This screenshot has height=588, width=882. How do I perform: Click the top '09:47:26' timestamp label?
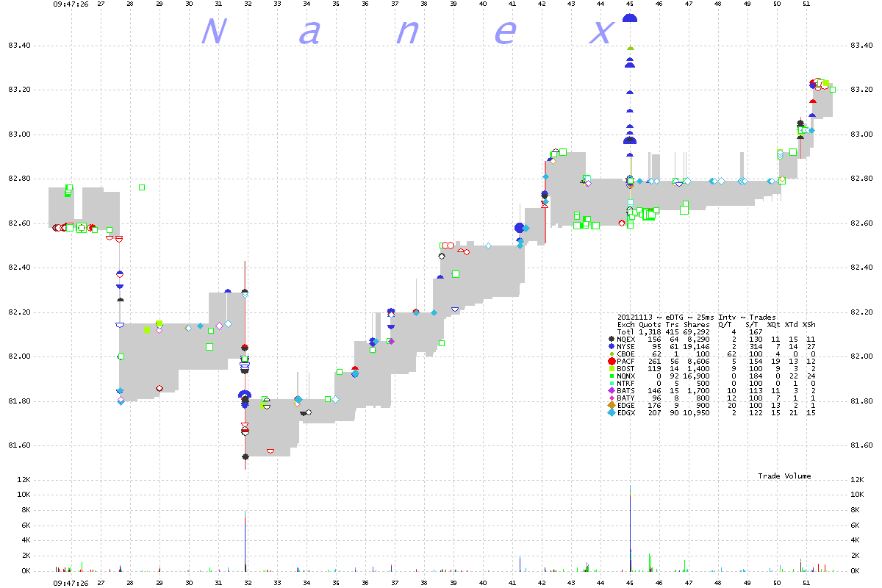pyautogui.click(x=72, y=4)
